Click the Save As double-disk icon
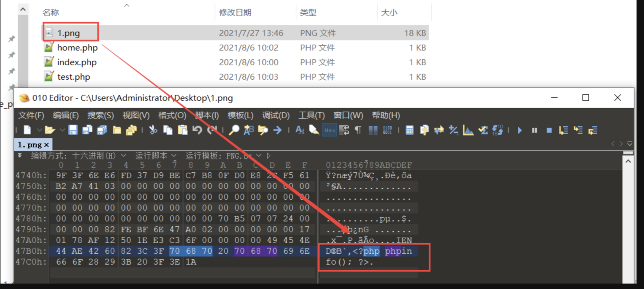 [x=87, y=130]
